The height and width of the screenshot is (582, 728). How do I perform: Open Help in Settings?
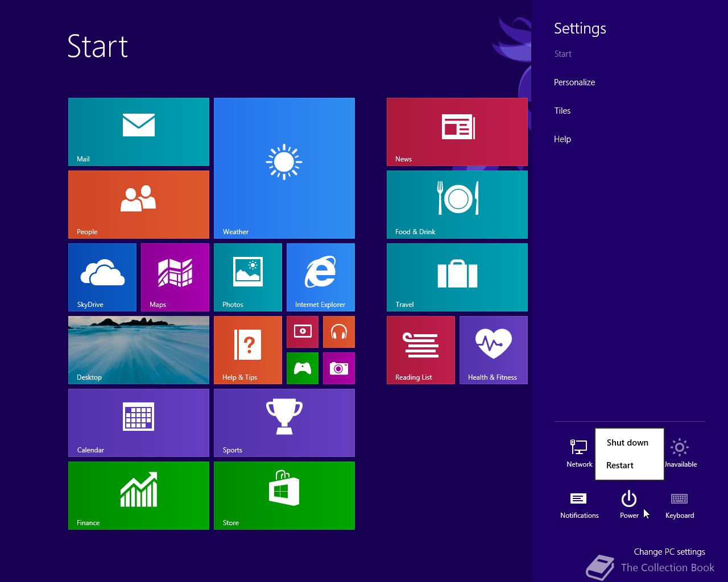562,139
